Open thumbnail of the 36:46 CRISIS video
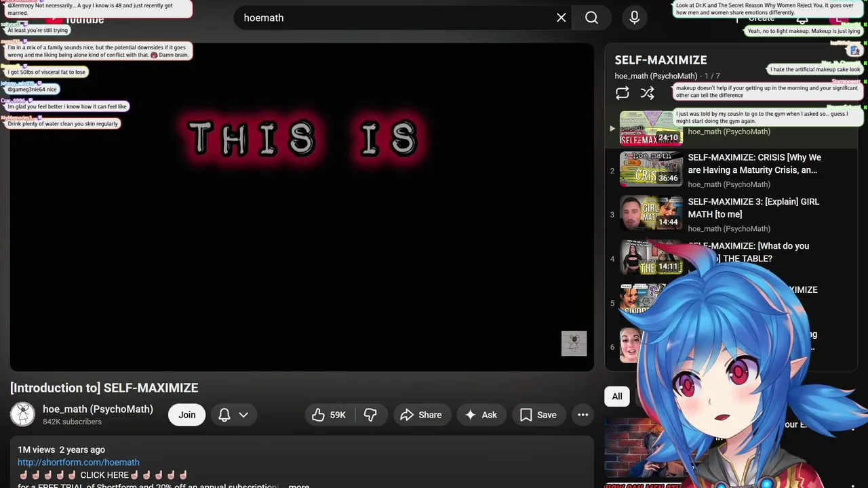The height and width of the screenshot is (488, 868). [x=651, y=169]
